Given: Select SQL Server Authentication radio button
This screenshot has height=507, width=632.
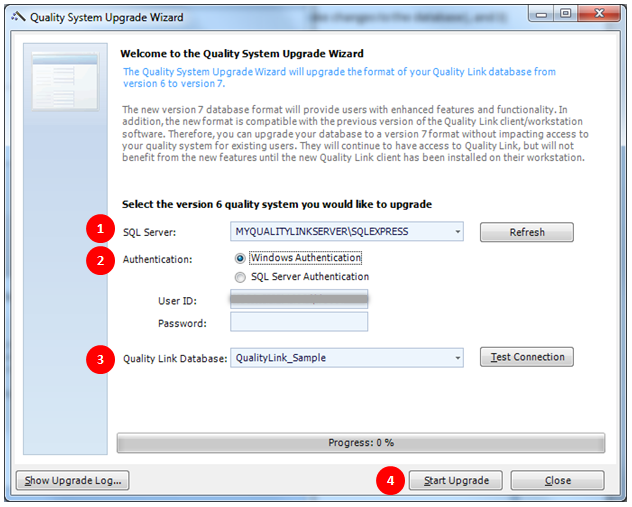Looking at the screenshot, I should tap(240, 277).
